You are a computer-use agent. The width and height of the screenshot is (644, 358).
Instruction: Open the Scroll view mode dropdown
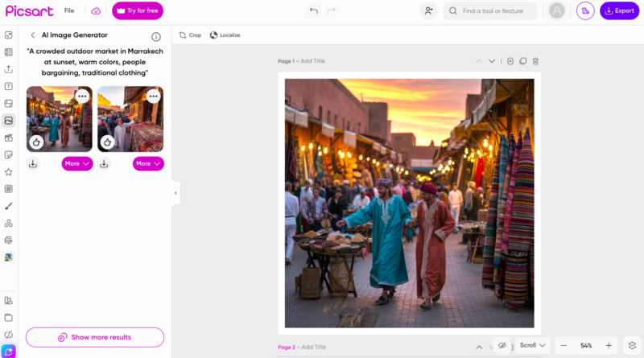tap(532, 345)
